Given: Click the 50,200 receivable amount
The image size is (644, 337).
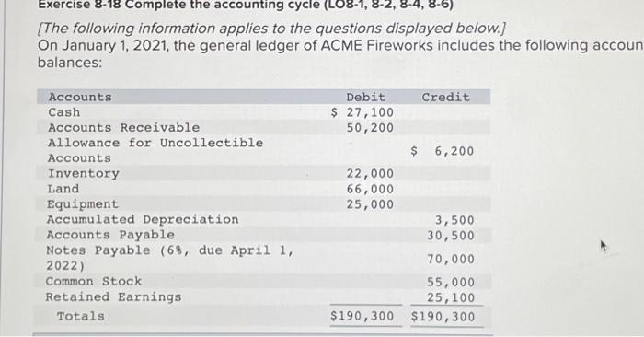Looking at the screenshot, I should tap(370, 128).
